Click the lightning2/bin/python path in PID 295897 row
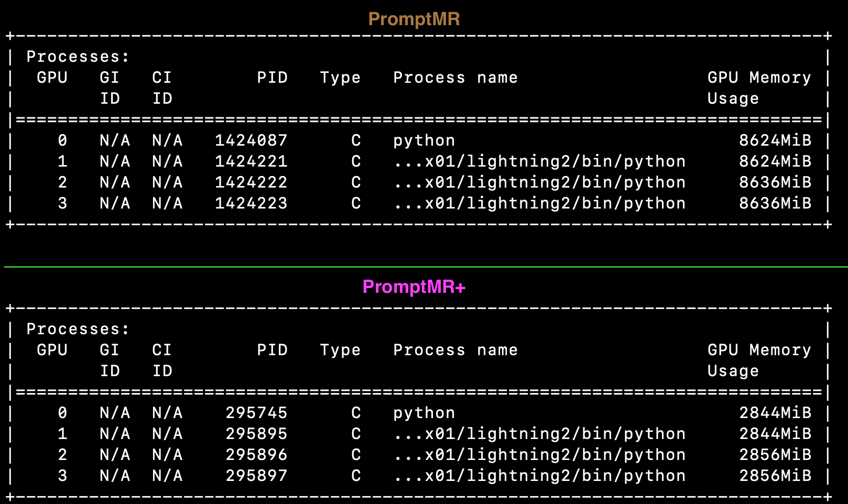Screen dimensions: 848x504 pyautogui.click(x=539, y=476)
